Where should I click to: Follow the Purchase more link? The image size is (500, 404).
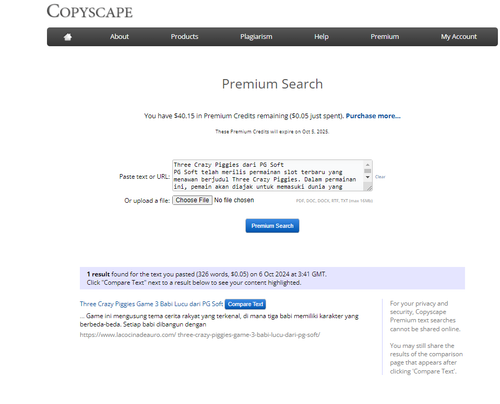(x=373, y=116)
